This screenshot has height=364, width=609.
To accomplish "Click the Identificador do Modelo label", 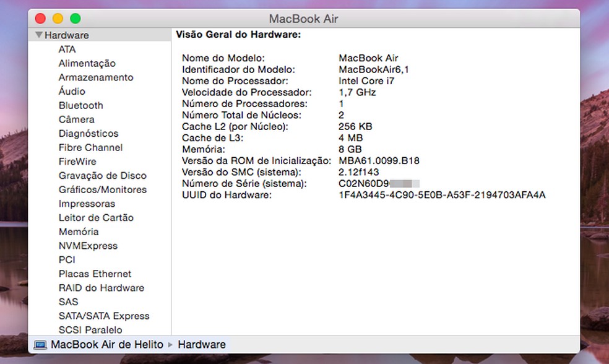I will pos(238,69).
